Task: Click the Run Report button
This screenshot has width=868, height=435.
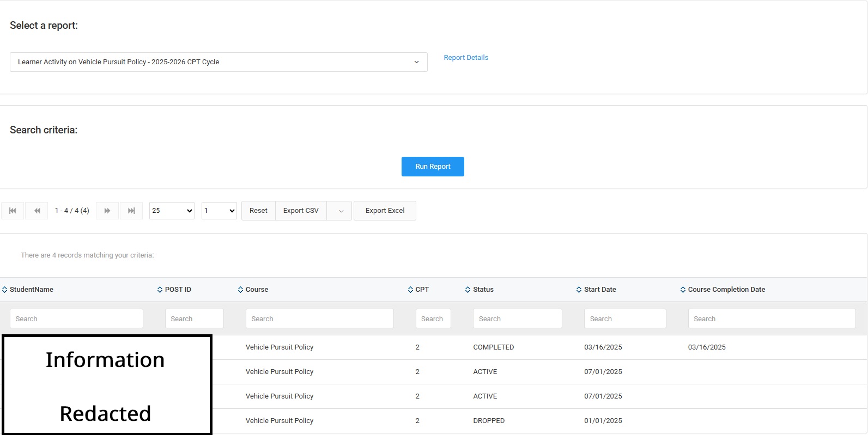Action: coord(433,167)
